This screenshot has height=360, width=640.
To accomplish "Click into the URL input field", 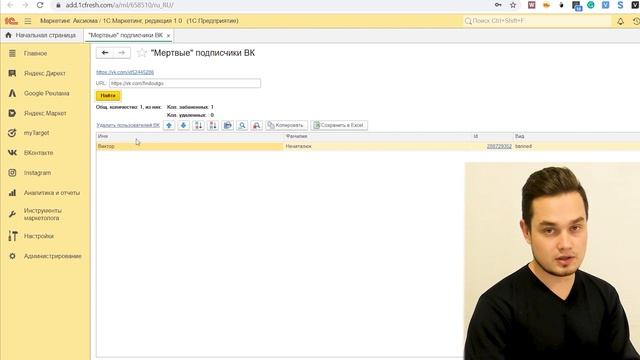I will point(185,83).
